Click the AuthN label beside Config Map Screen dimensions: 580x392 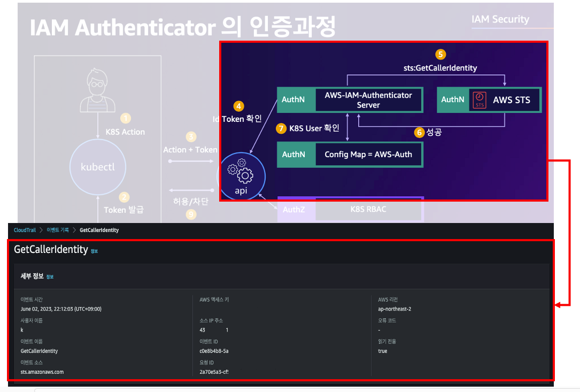pos(293,155)
